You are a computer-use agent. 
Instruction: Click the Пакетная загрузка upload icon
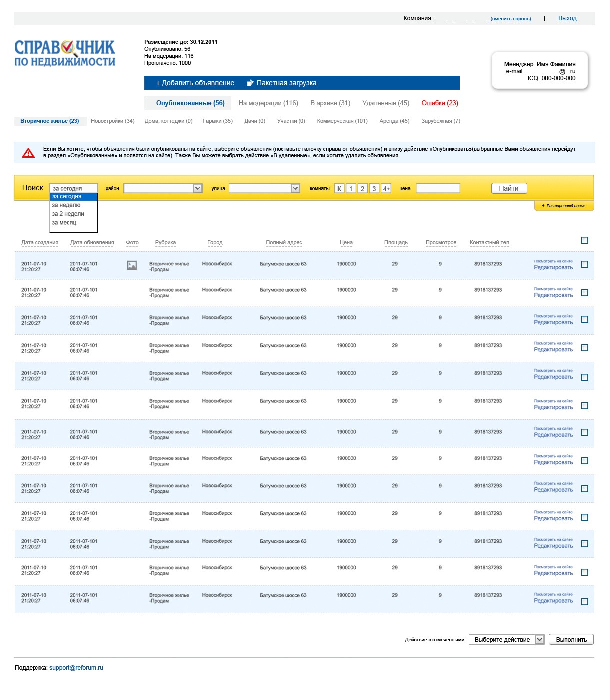pos(250,83)
